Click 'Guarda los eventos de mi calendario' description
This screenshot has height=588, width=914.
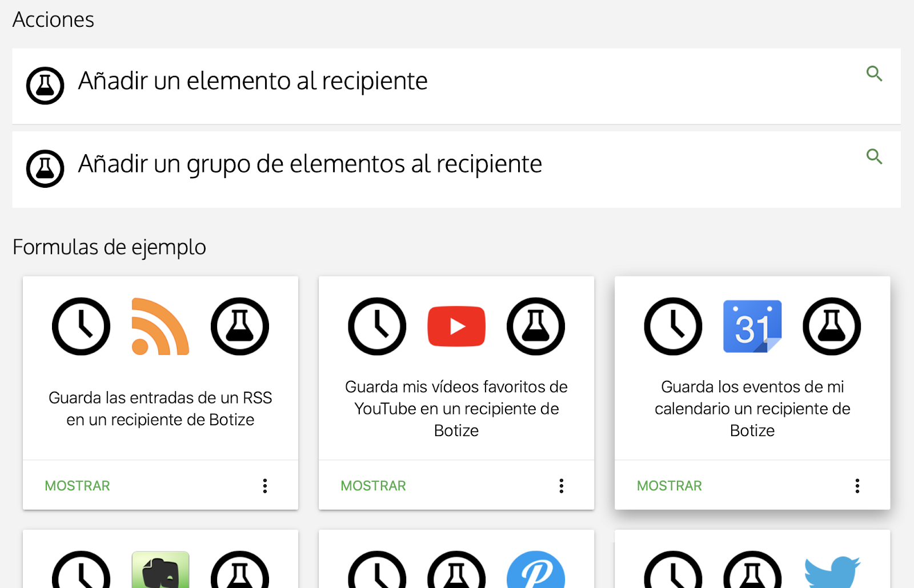[x=752, y=409]
